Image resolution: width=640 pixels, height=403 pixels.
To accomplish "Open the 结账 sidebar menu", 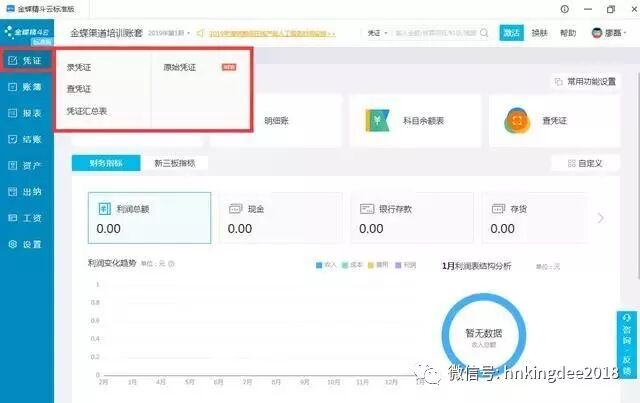I will [26, 139].
